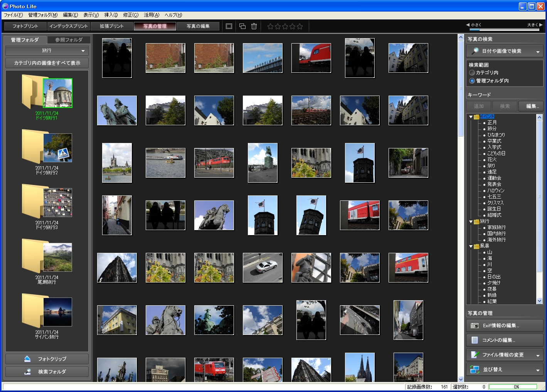This screenshot has width=547, height=392.
Task: Collapse the 旅行 keyword tree node
Action: (471, 222)
